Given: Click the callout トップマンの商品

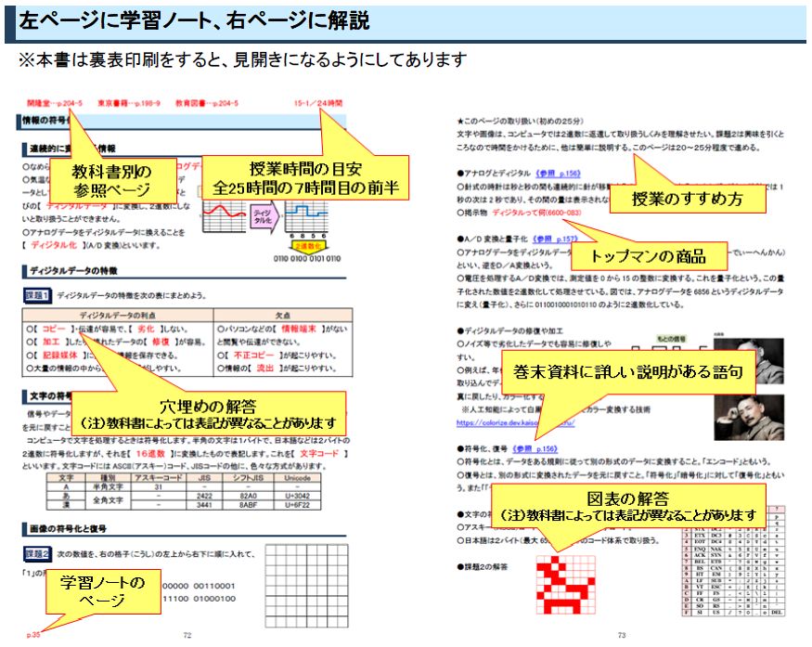Looking at the screenshot, I should (x=649, y=256).
